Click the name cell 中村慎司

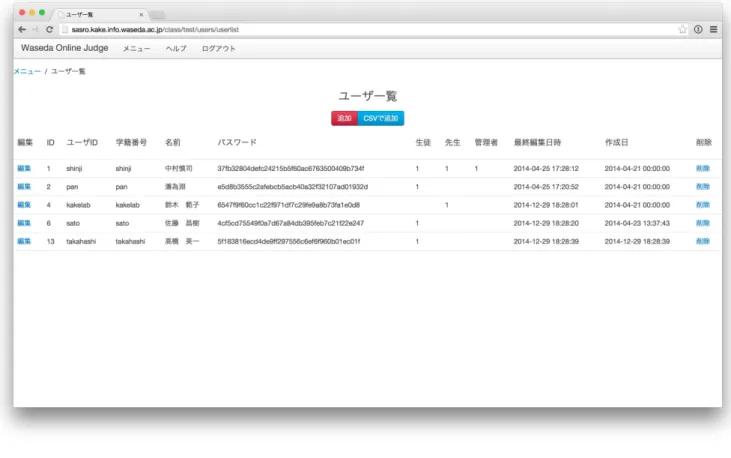click(179, 168)
